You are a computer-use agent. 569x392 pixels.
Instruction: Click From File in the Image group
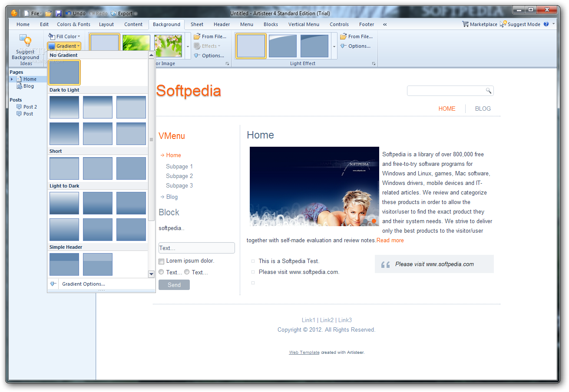pyautogui.click(x=210, y=36)
